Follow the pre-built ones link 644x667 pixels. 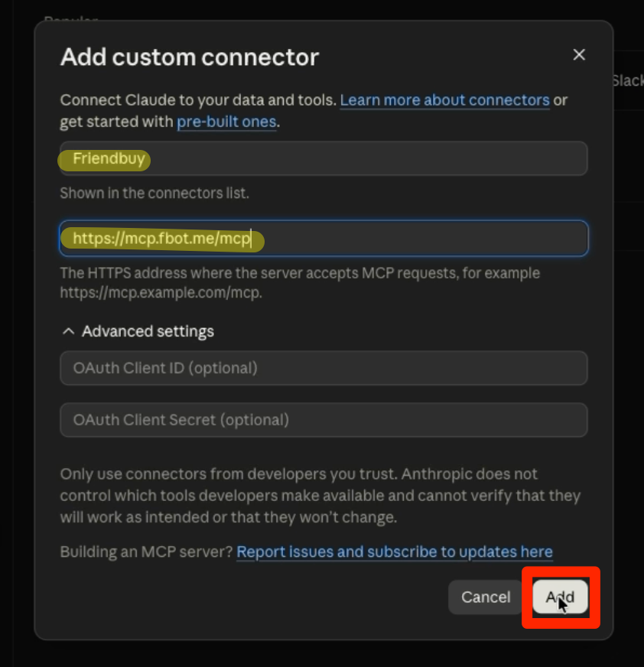[x=226, y=122]
